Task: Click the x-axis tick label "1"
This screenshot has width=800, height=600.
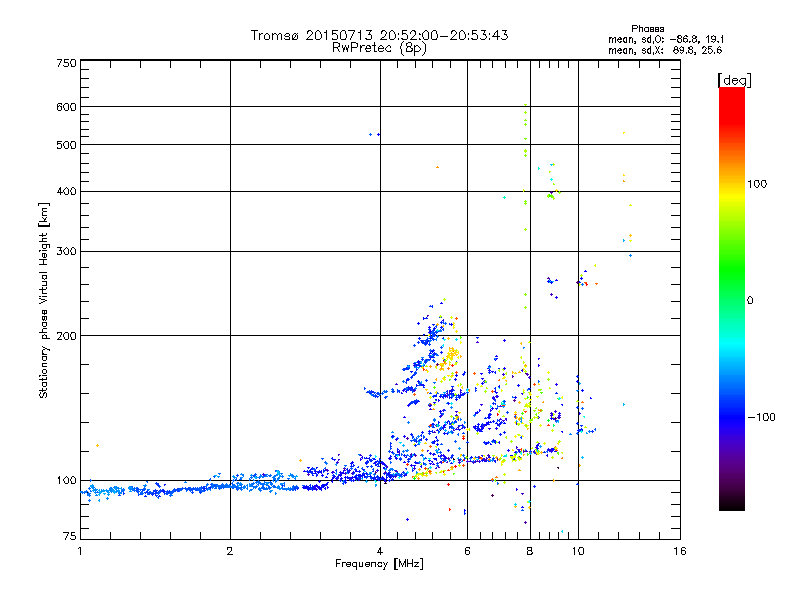Action: (80, 551)
